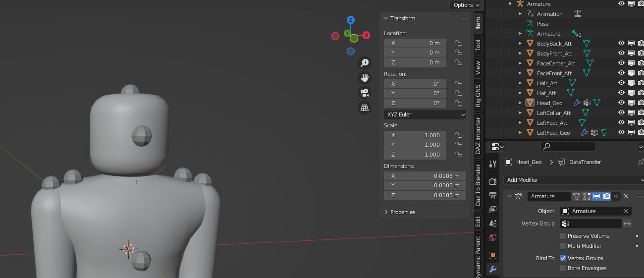Click the Head_Geo modifier wrench icon in outliner
Image resolution: width=644 pixels, height=278 pixels.
point(577,103)
